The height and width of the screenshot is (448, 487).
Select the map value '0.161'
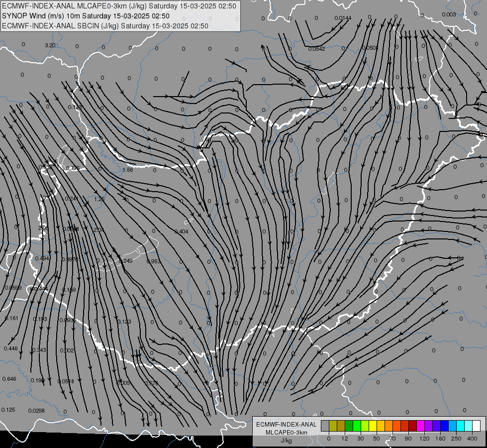(x=11, y=318)
